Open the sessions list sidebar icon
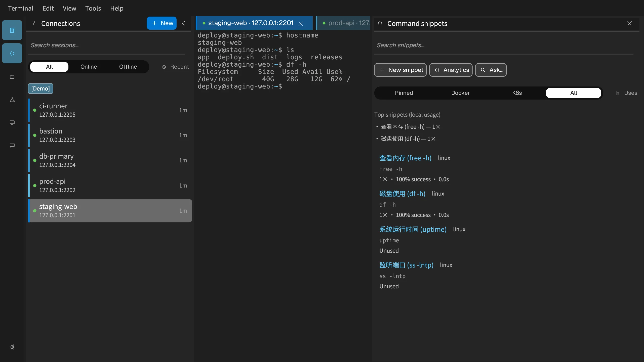The image size is (644, 362). click(x=12, y=30)
